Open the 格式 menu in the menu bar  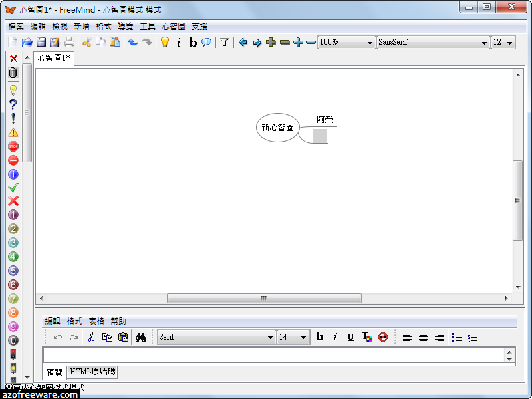tap(102, 26)
